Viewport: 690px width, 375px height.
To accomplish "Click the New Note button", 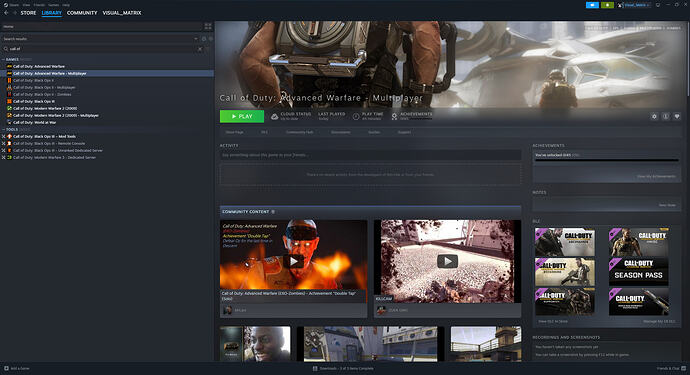I will point(667,205).
